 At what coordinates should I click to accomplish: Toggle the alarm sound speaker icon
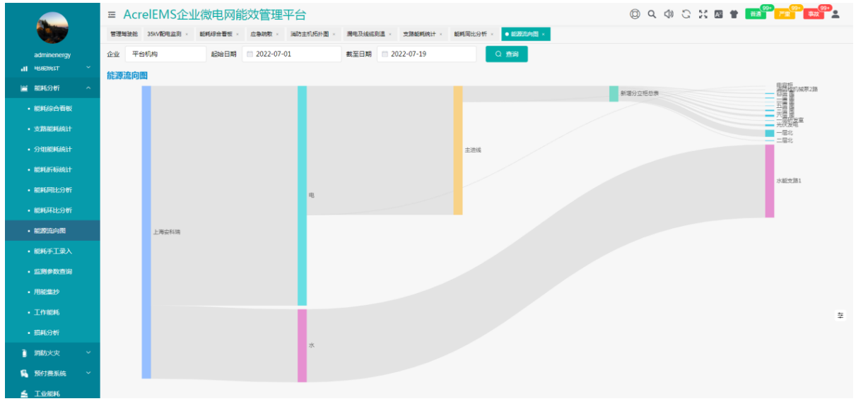[x=669, y=14]
